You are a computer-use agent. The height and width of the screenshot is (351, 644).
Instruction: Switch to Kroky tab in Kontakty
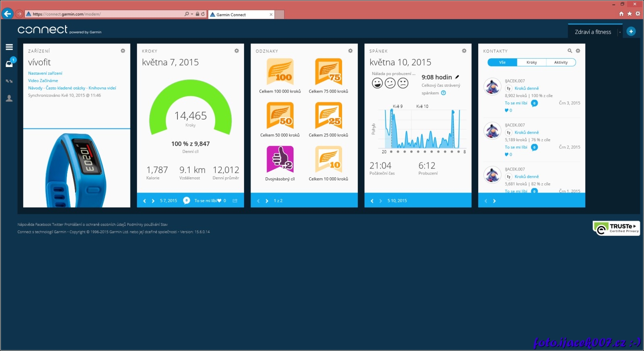tap(532, 63)
